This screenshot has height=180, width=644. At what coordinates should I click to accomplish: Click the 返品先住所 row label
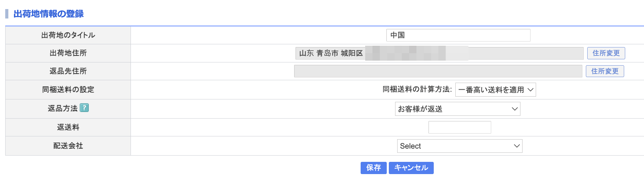(68, 71)
